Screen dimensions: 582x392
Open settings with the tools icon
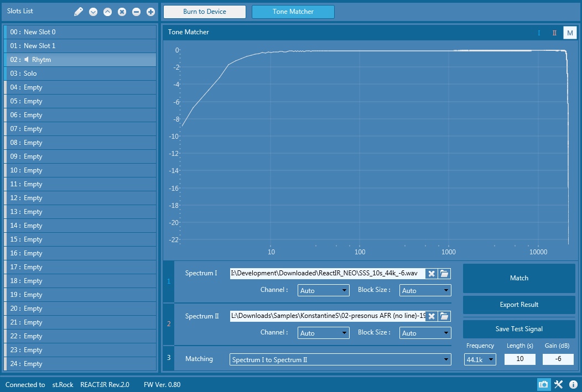pyautogui.click(x=558, y=384)
